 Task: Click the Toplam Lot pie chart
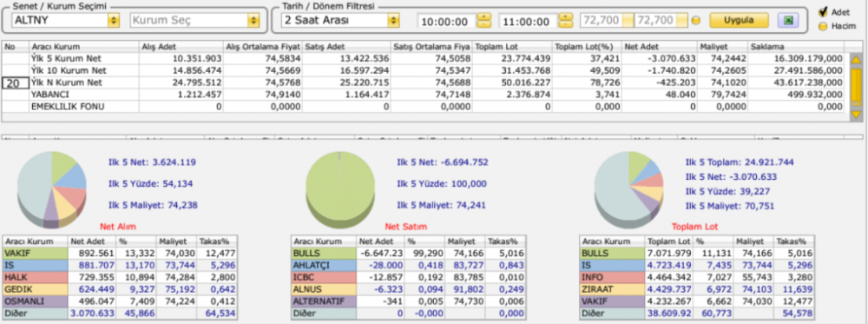point(628,191)
